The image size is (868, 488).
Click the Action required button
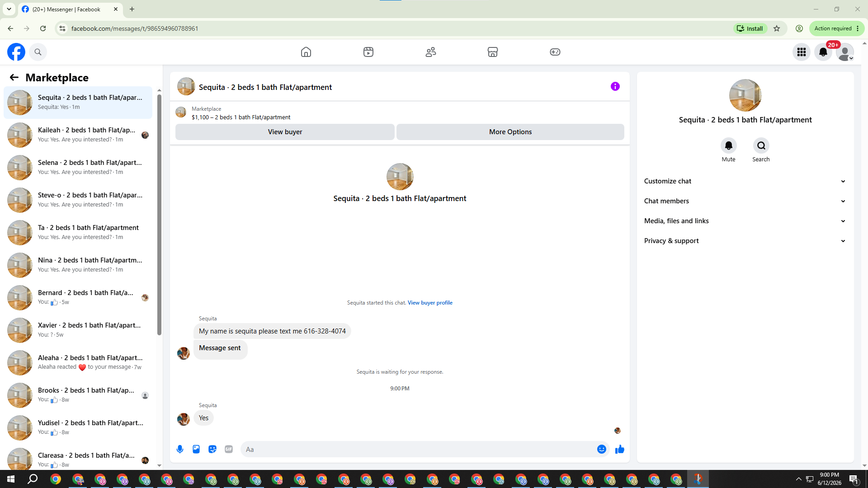[x=836, y=28]
